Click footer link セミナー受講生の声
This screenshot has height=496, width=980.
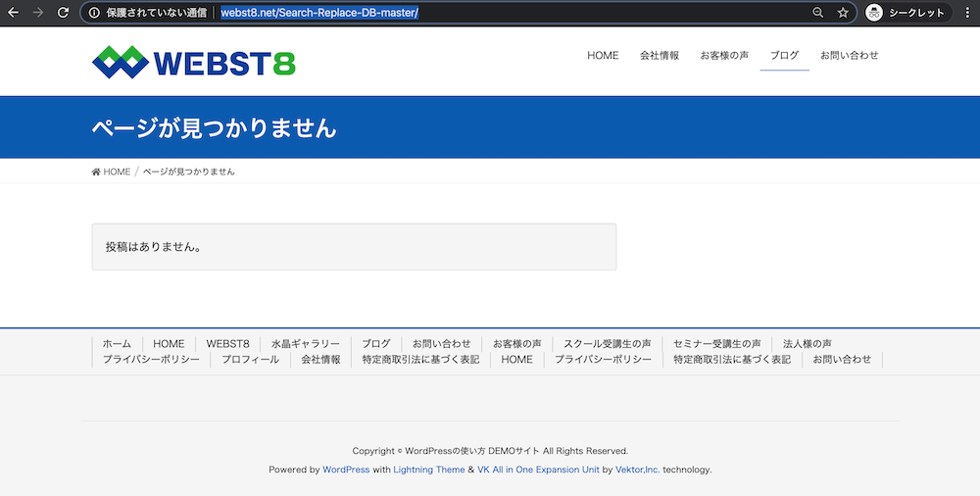[717, 343]
